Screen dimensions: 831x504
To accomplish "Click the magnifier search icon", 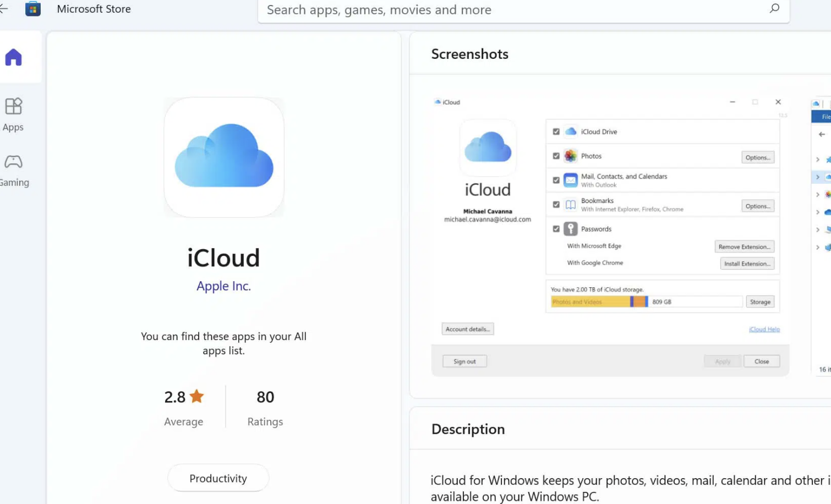I will pyautogui.click(x=774, y=8).
